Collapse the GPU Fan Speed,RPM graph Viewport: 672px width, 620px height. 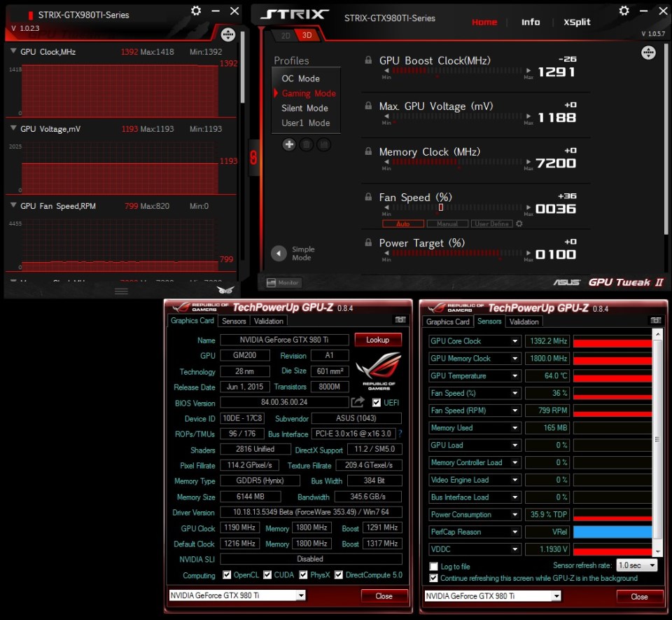pos(13,205)
